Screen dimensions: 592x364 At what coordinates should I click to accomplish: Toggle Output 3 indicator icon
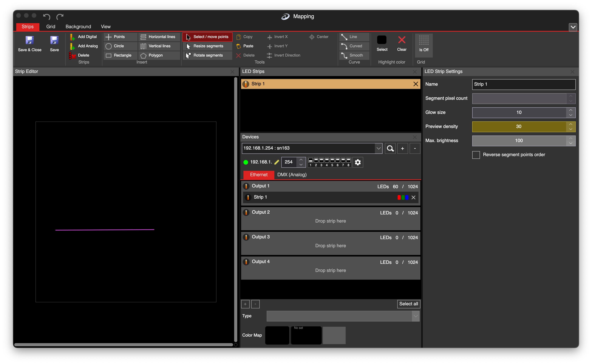click(x=246, y=237)
